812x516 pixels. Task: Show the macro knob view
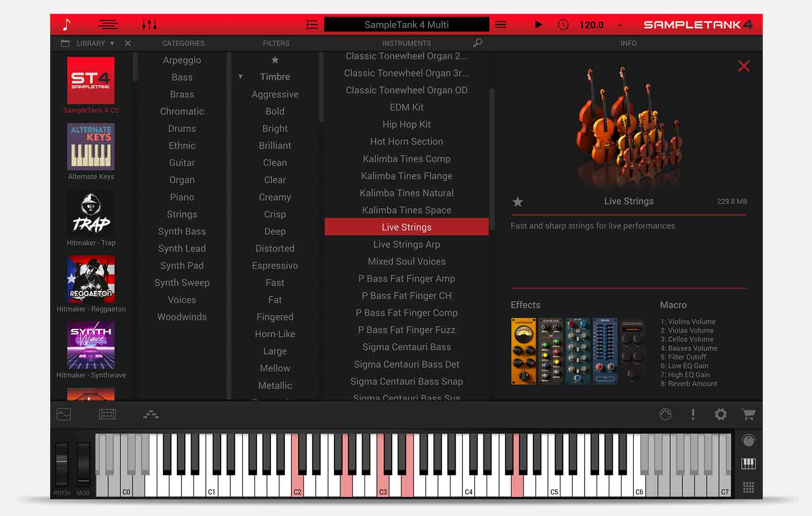[x=748, y=441]
